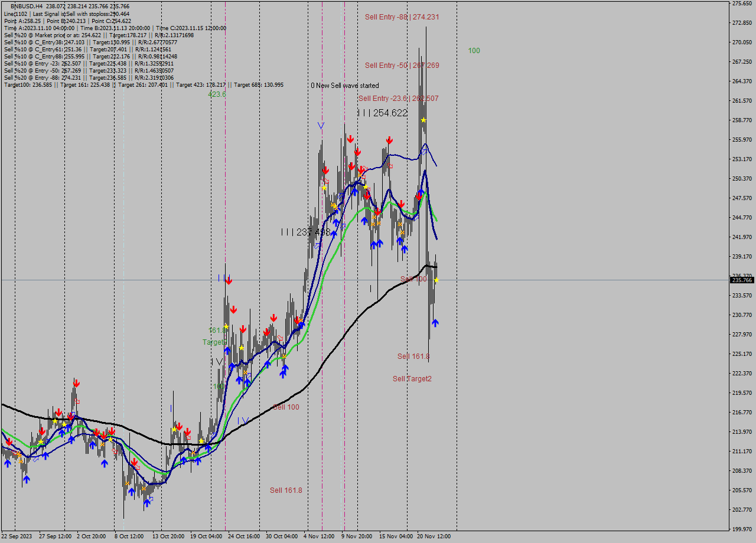Viewport: 756px width, 543px height.
Task: Click the 230.770 price scale value
Action: click(x=742, y=315)
